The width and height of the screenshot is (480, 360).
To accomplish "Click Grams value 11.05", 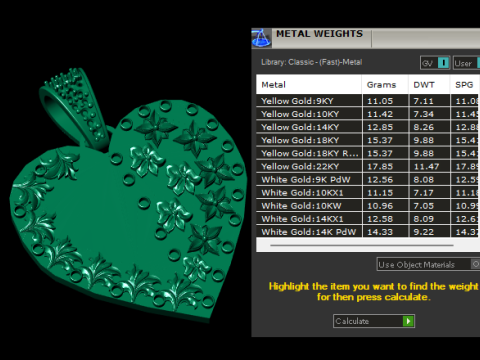I will tap(380, 101).
